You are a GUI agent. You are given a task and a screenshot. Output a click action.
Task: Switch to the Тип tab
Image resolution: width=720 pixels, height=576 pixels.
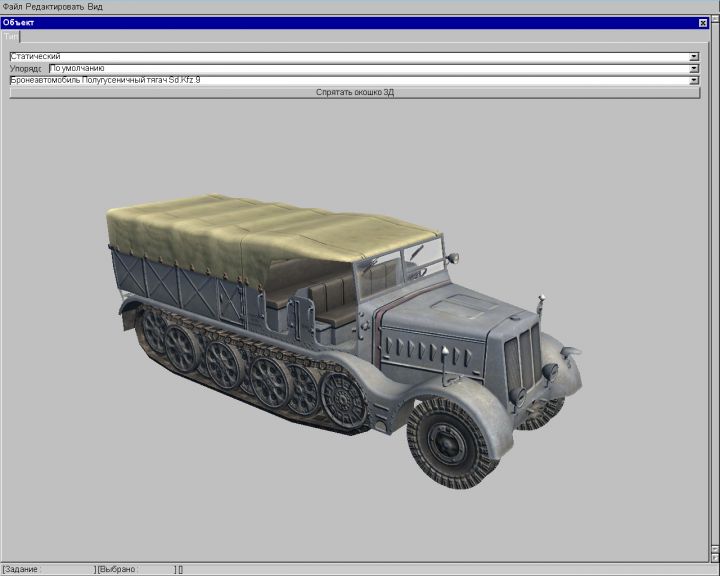pos(10,35)
